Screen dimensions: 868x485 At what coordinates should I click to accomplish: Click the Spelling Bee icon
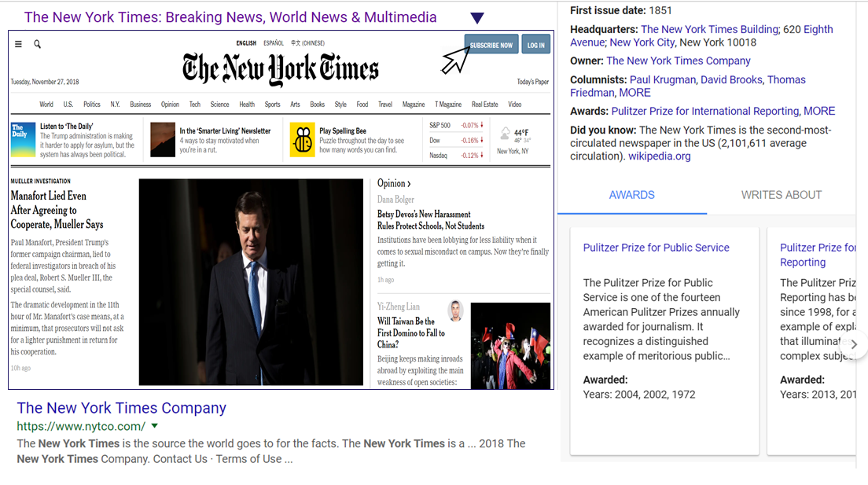click(302, 139)
